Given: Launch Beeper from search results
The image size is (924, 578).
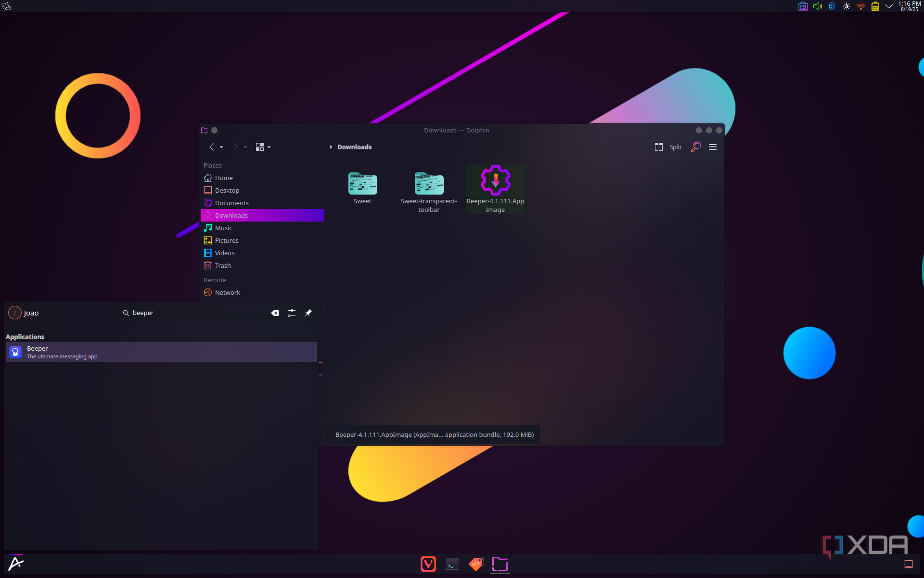Looking at the screenshot, I should 161,352.
